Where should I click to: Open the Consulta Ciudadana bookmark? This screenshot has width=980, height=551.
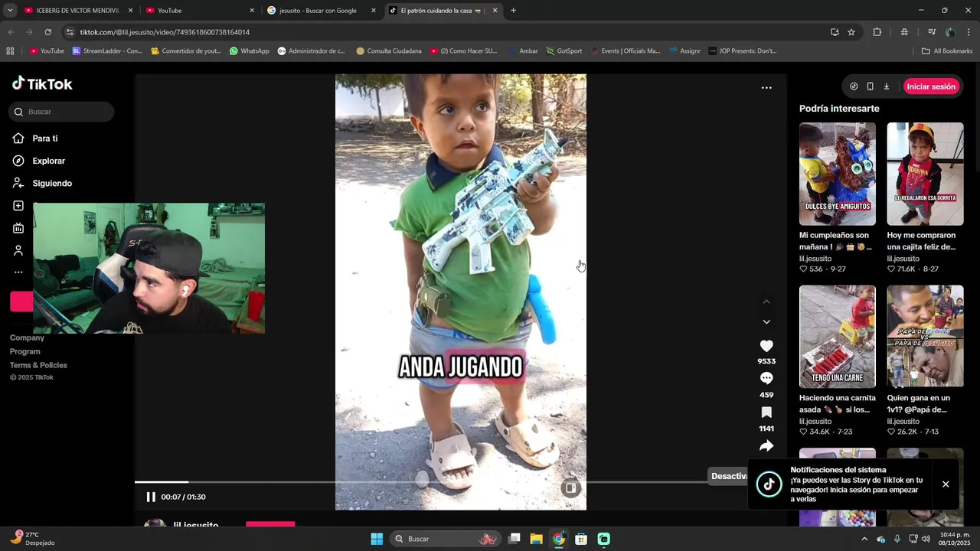[x=389, y=51]
